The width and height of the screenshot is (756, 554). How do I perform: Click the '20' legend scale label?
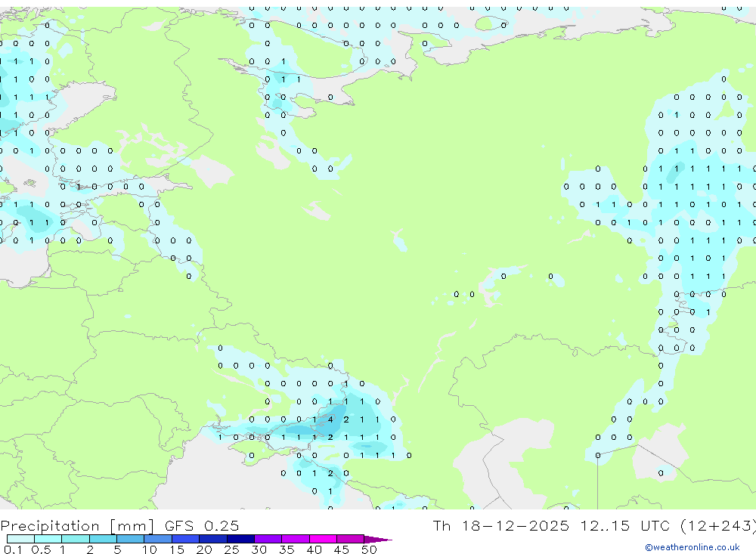[204, 549]
